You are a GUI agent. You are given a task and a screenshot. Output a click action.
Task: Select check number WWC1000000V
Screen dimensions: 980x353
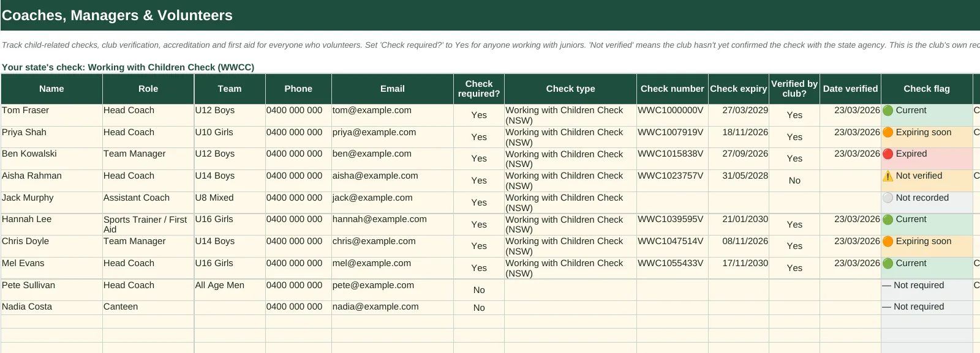(673, 115)
